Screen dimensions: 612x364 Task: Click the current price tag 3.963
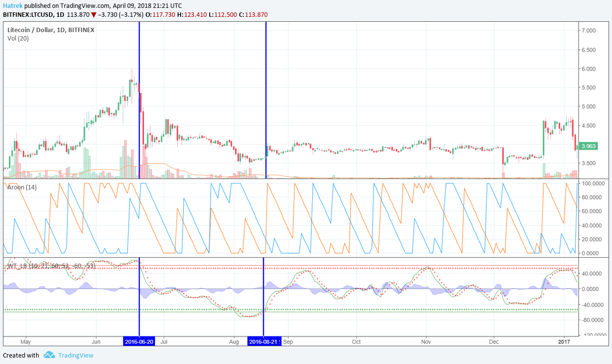click(589, 146)
